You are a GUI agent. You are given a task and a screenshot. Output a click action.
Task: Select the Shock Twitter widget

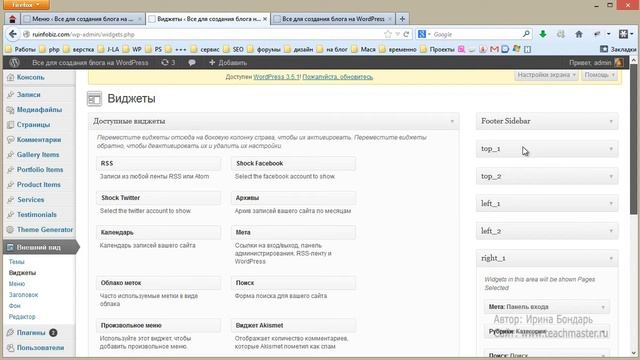[159, 198]
